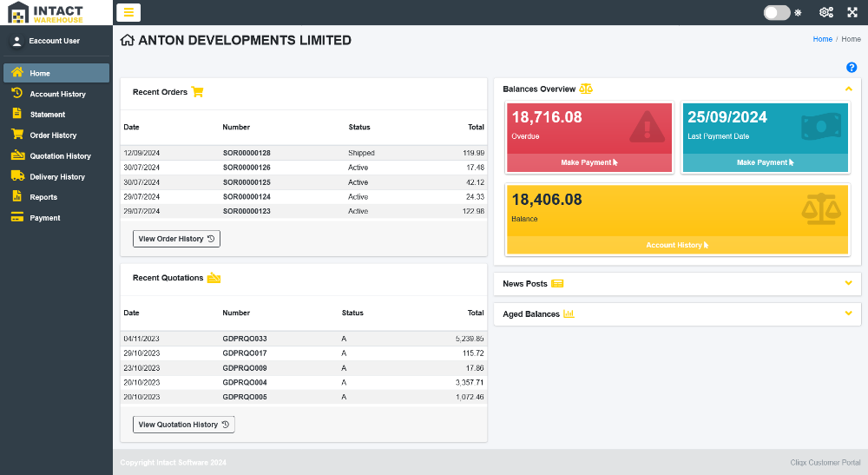Click Make Payment on Last Payment Date card
The image size is (868, 475).
coord(765,162)
